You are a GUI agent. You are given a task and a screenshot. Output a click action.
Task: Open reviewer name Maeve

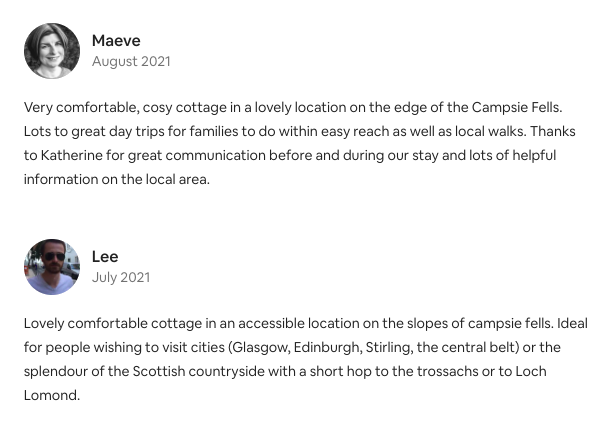click(117, 40)
